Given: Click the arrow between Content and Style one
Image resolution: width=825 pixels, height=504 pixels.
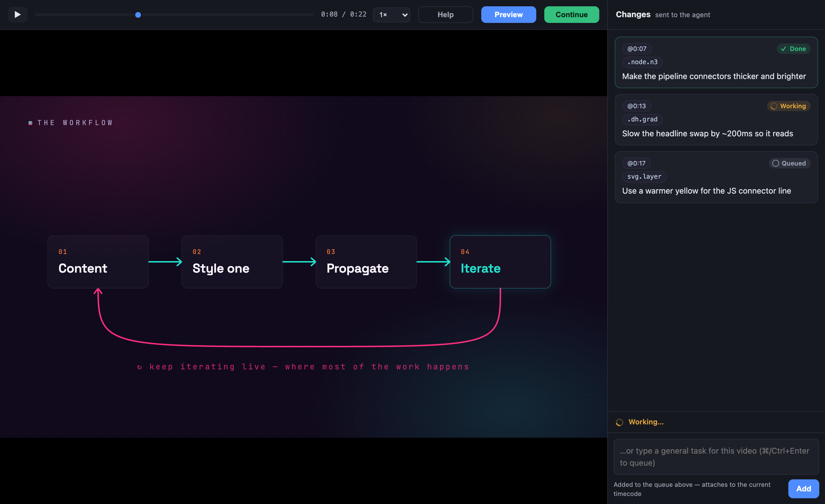Looking at the screenshot, I should point(165,261).
